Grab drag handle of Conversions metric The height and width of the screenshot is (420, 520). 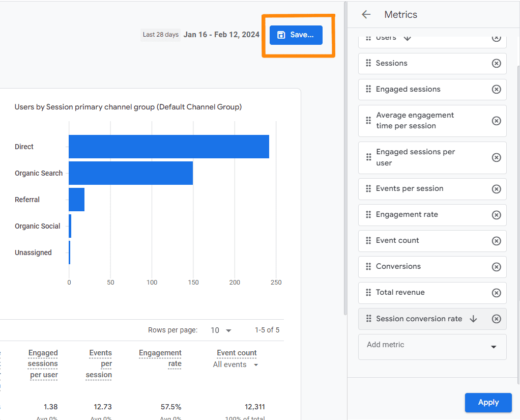(x=368, y=266)
